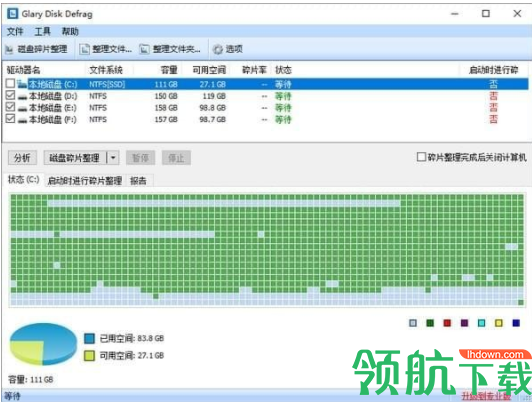
Task: Click the 98.7 GB free space cell
Action: 212,119
